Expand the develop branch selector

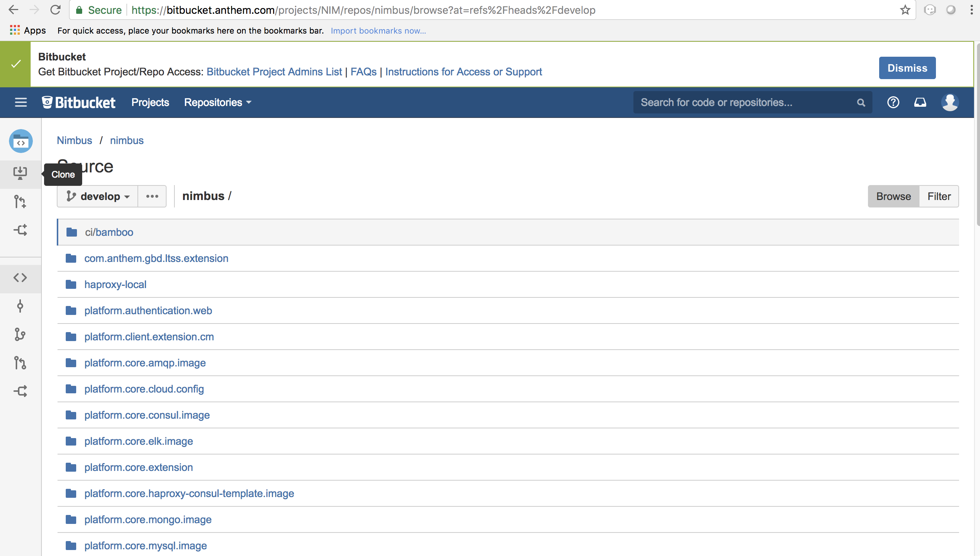98,196
